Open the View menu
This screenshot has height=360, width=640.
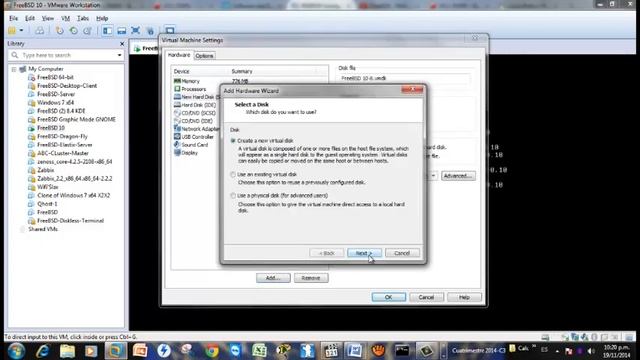[48, 18]
